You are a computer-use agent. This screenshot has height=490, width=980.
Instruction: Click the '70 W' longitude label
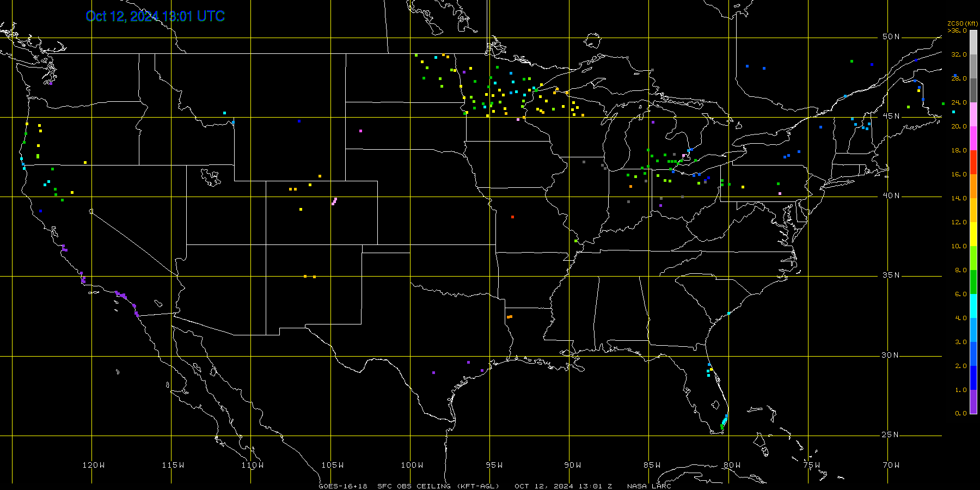coord(891,465)
